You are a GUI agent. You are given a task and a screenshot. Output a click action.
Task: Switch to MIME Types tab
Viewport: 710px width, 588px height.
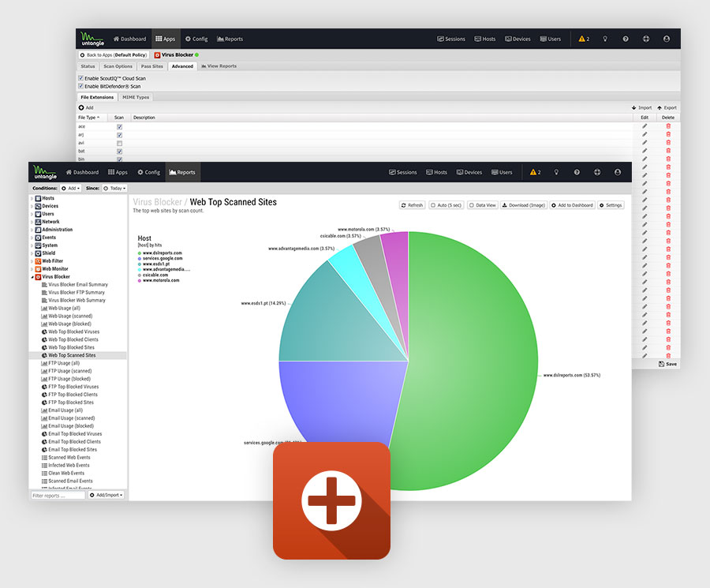click(x=136, y=97)
